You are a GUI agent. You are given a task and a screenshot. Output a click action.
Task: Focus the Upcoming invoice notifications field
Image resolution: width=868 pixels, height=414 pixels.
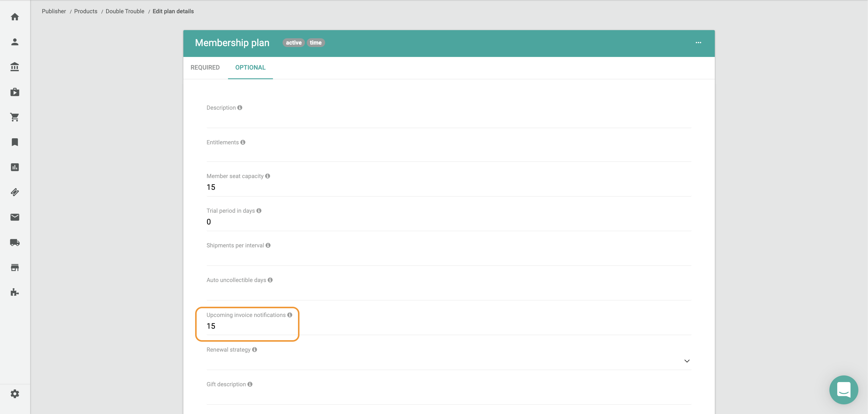[448, 326]
